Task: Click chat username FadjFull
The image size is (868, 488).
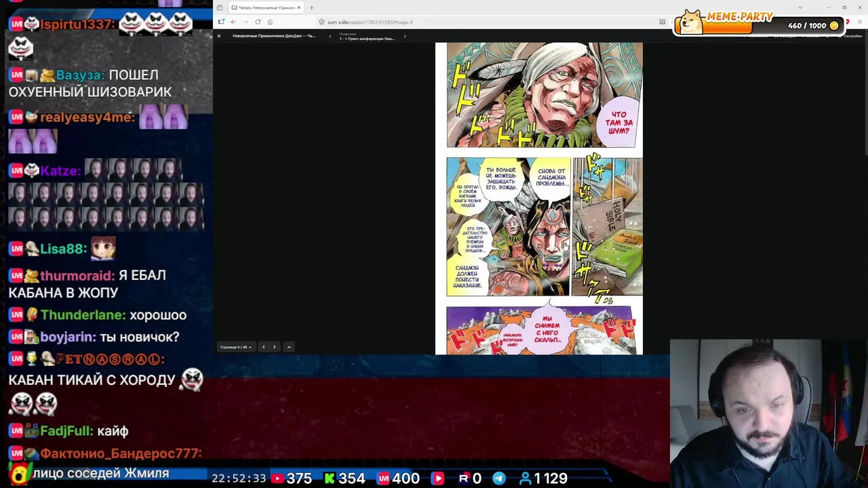Action: [66, 431]
